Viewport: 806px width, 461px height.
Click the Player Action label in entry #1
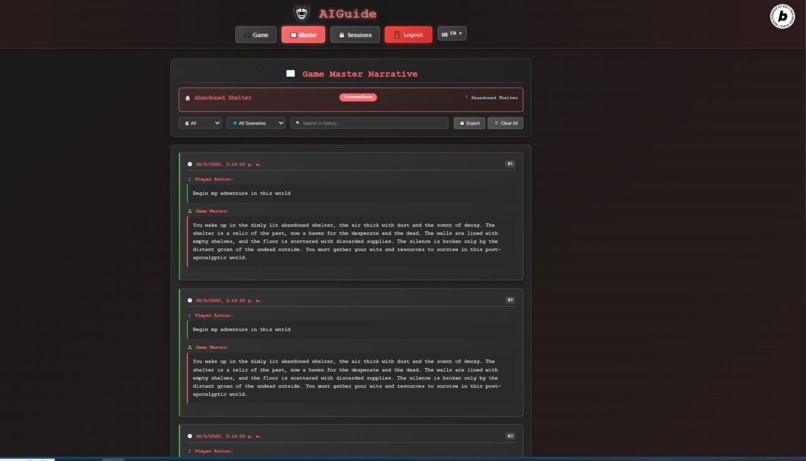tap(214, 179)
